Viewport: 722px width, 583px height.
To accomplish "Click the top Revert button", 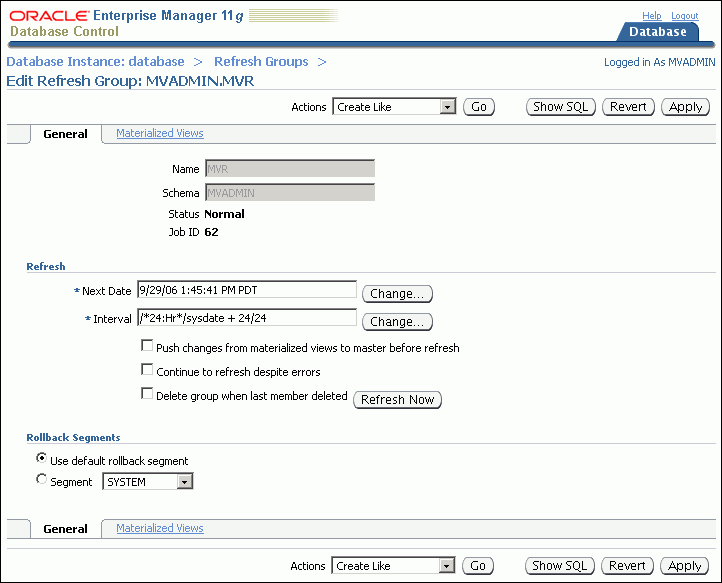I will click(x=628, y=107).
